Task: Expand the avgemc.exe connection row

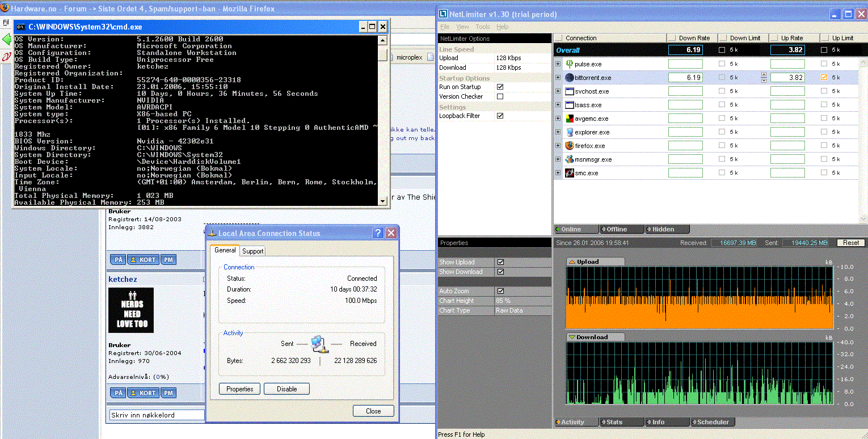Action: [x=558, y=119]
